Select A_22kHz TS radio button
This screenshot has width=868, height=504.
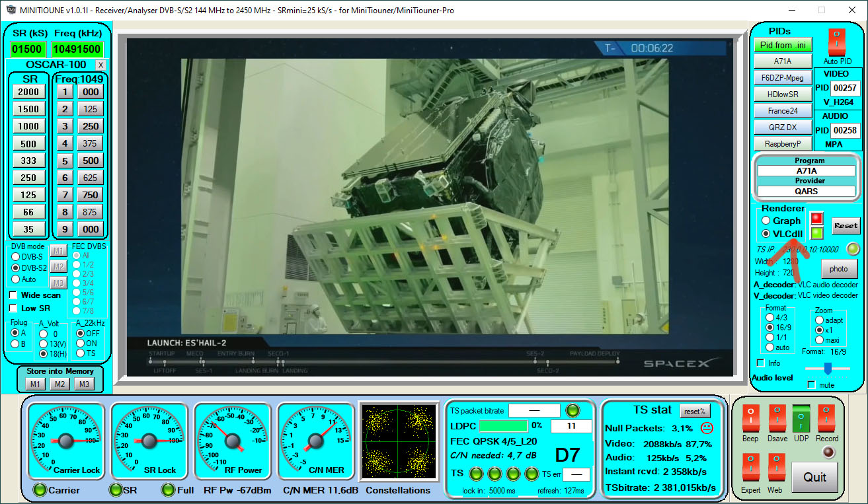pyautogui.click(x=81, y=353)
